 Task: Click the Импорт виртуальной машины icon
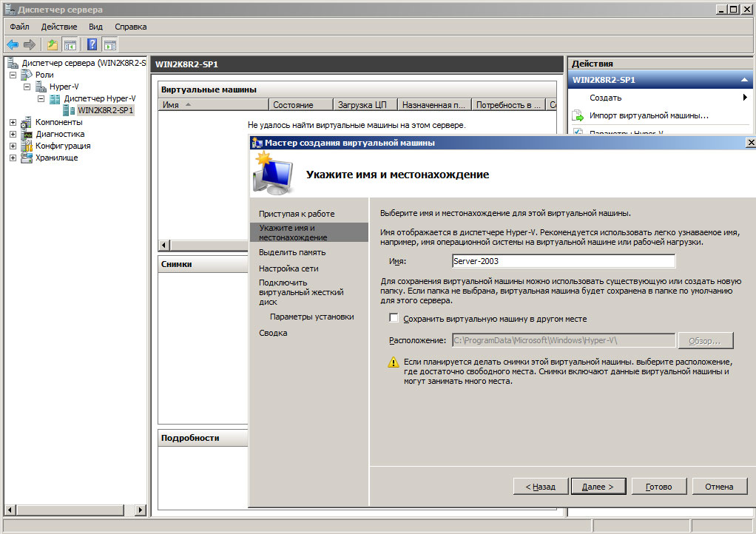pos(578,115)
